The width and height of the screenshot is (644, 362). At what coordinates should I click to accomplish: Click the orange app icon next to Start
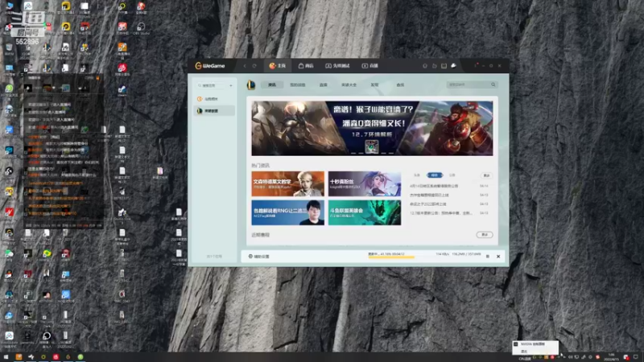coord(19,357)
